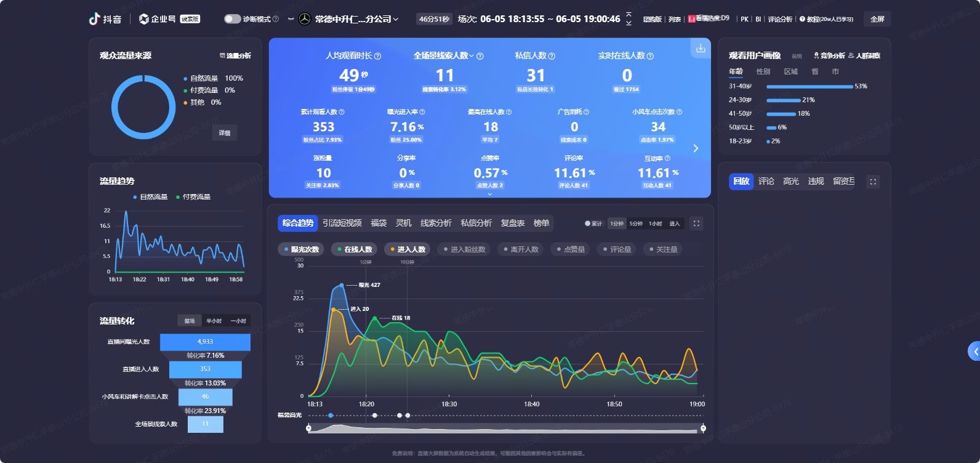This screenshot has height=463, width=980.
Task: Click the Douyin logo icon
Action: (x=94, y=19)
